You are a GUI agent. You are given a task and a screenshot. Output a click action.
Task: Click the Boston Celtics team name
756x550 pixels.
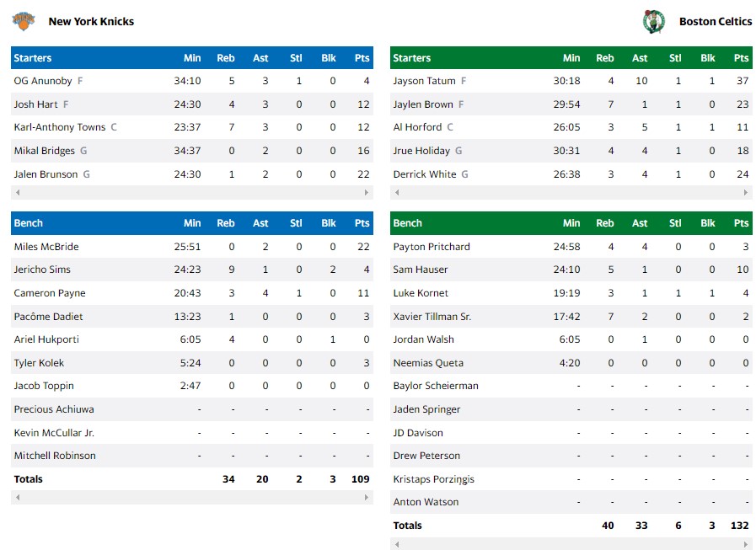pos(716,22)
